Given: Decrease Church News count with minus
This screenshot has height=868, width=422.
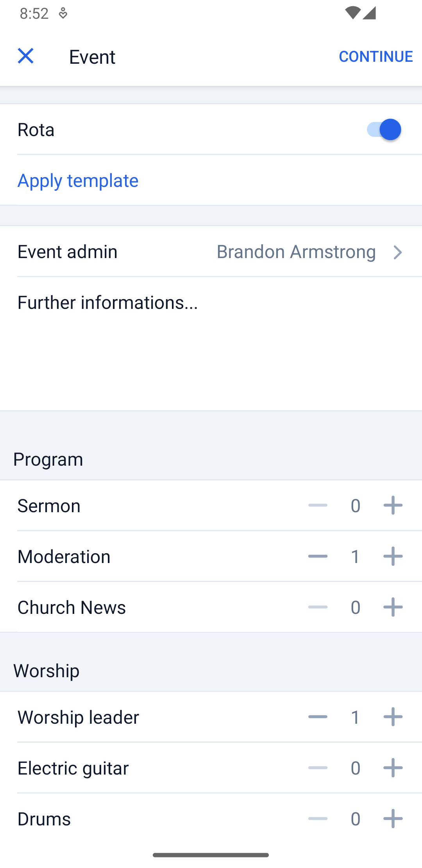Looking at the screenshot, I should click(318, 607).
